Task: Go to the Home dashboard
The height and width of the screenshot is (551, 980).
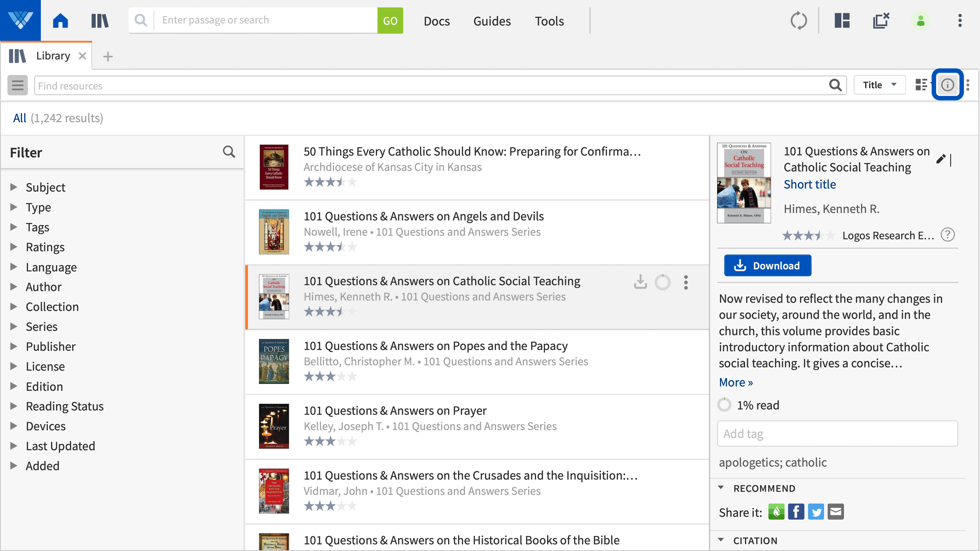Action: (60, 20)
